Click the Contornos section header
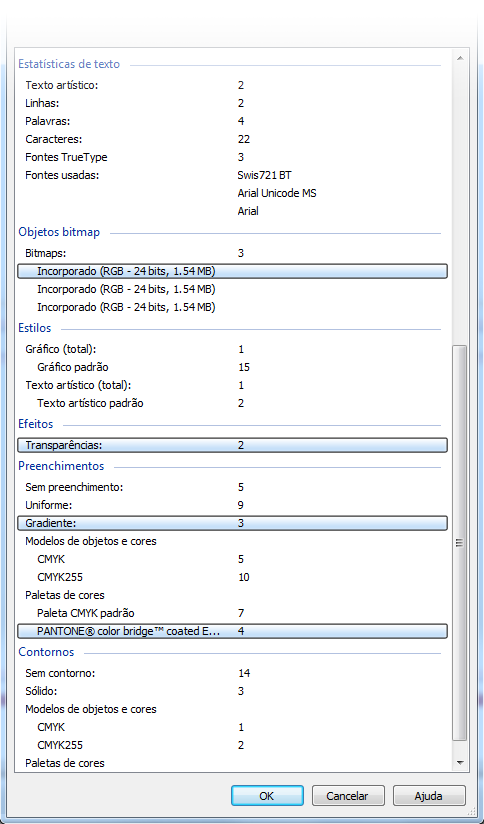The height and width of the screenshot is (824, 484). coord(46,652)
